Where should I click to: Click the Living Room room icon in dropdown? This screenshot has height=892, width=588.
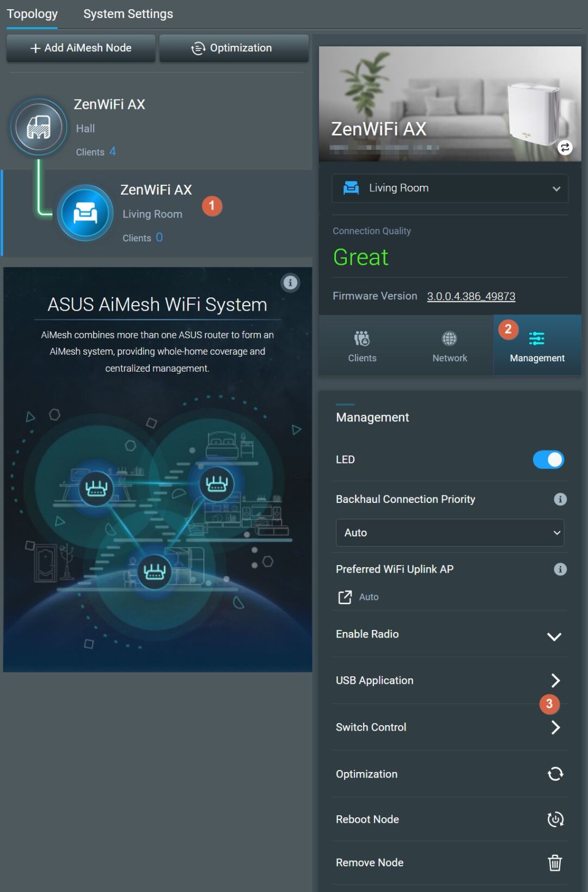coord(351,188)
